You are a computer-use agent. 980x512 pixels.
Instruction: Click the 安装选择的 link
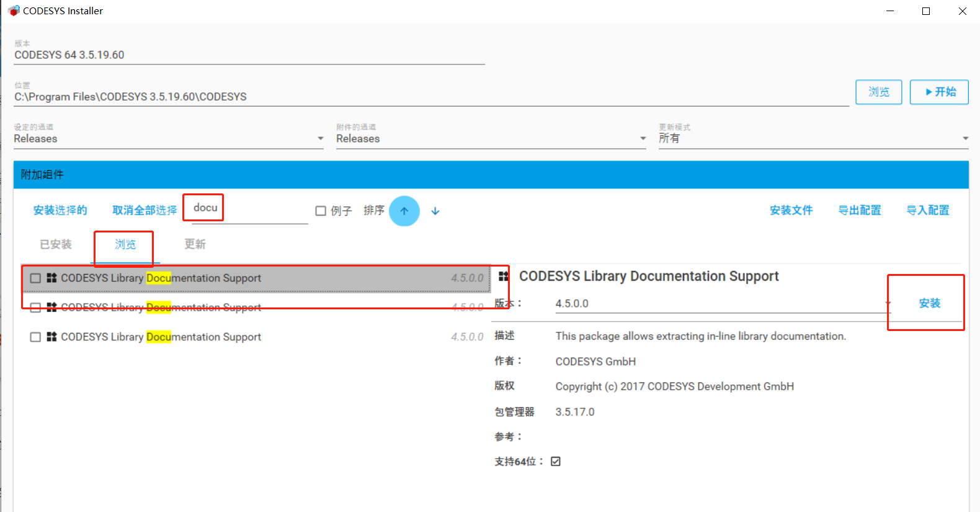click(60, 210)
